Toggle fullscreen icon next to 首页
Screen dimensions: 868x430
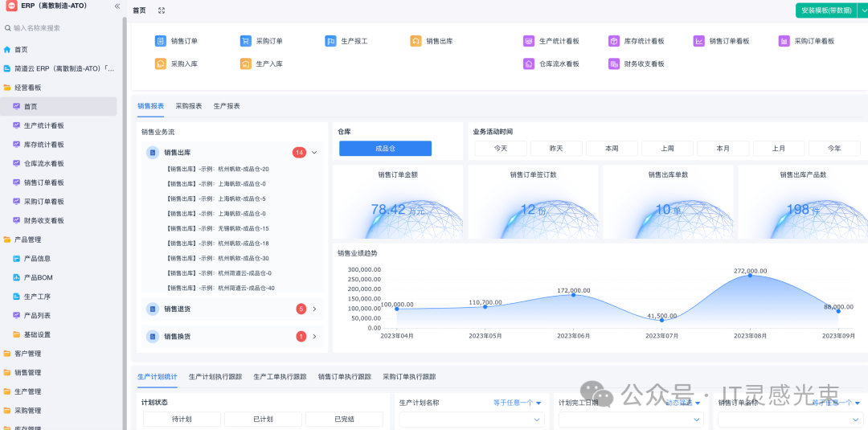[162, 10]
